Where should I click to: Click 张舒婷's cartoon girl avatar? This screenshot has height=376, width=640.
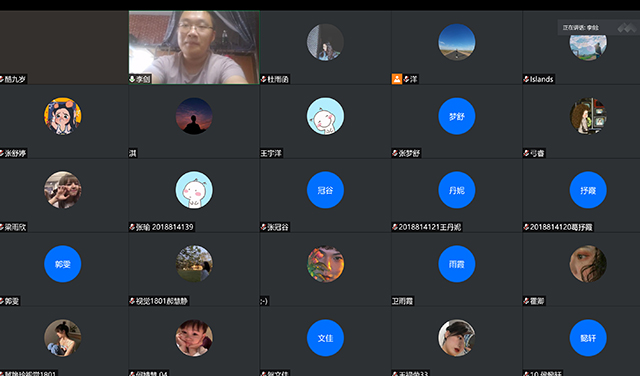[x=62, y=116]
